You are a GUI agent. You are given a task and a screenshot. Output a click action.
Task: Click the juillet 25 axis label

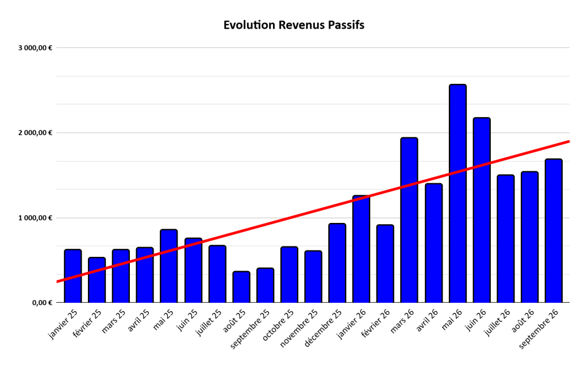(209, 323)
